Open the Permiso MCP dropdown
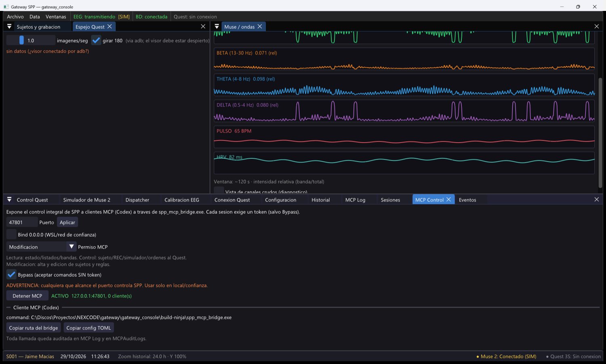This screenshot has height=364, width=606. [41, 246]
